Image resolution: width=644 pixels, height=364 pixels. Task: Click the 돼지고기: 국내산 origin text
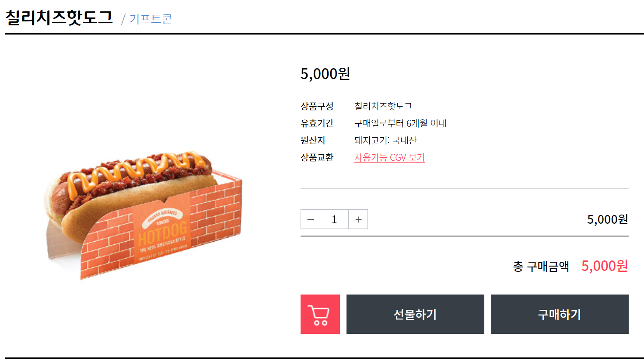(385, 140)
